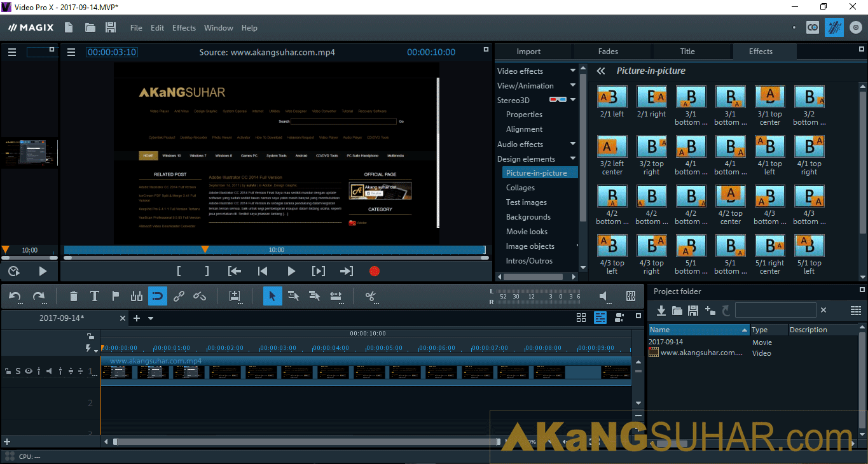The height and width of the screenshot is (464, 868).
Task: Ungroup objects with the broken link icon
Action: pyautogui.click(x=200, y=296)
